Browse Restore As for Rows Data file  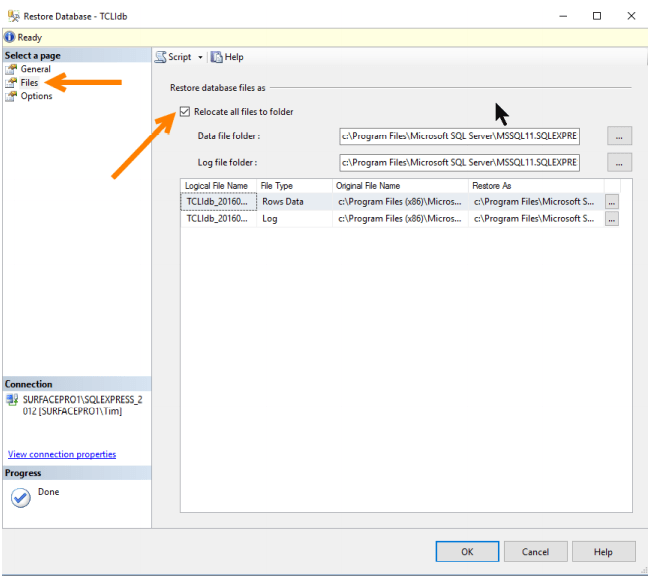(x=611, y=201)
